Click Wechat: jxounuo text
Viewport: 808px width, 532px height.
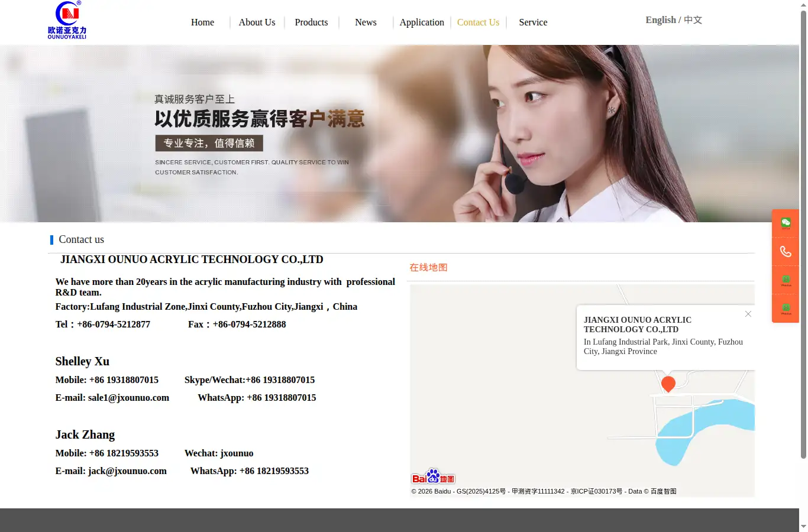pyautogui.click(x=219, y=453)
